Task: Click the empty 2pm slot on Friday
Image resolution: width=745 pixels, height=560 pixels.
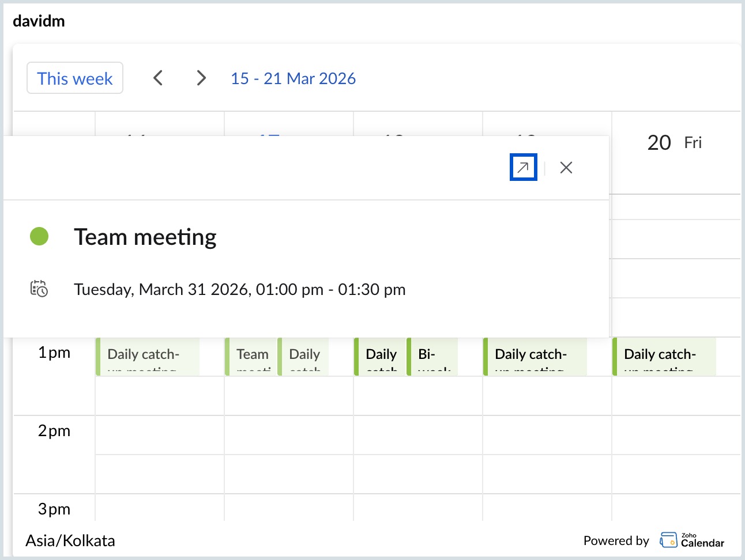Action: 676,435
